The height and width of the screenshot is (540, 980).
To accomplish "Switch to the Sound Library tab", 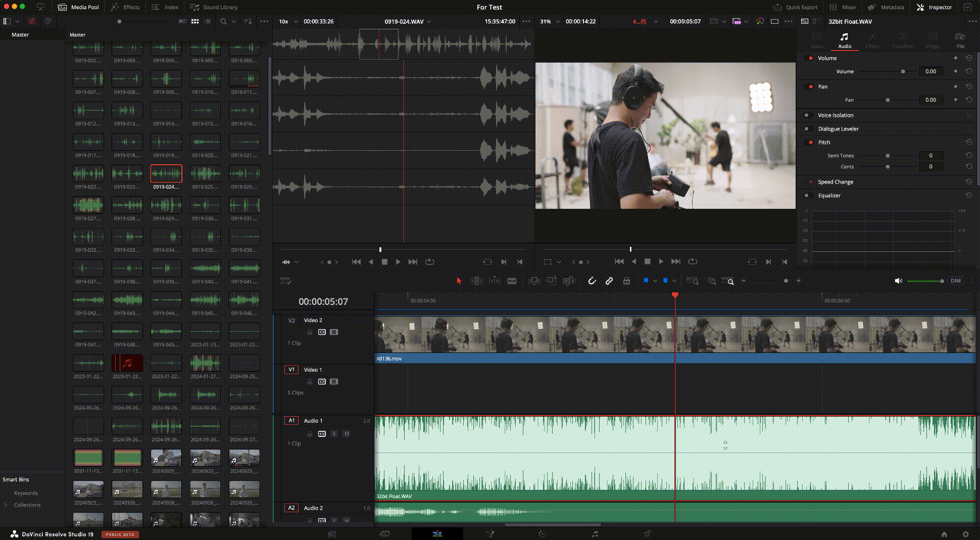I will (214, 7).
